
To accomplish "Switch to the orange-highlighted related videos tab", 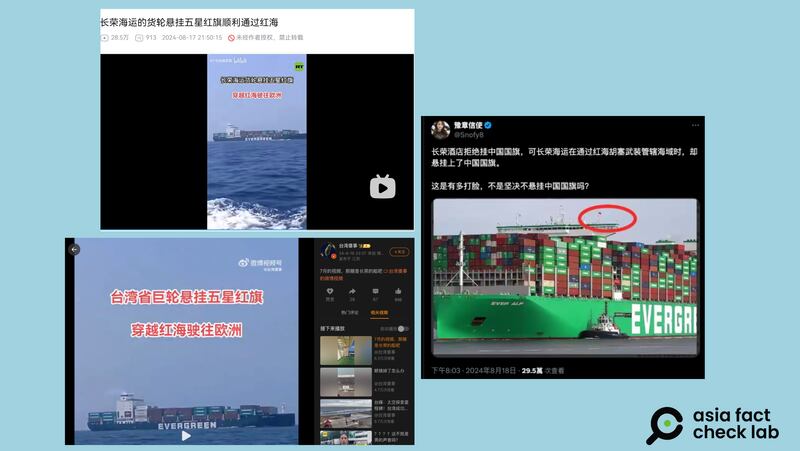I will point(379,313).
